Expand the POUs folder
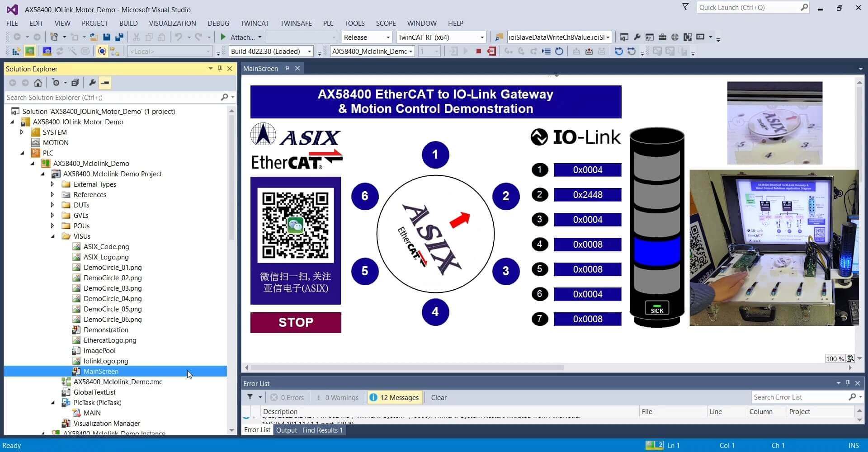Viewport: 868px width, 452px height. pyautogui.click(x=52, y=226)
